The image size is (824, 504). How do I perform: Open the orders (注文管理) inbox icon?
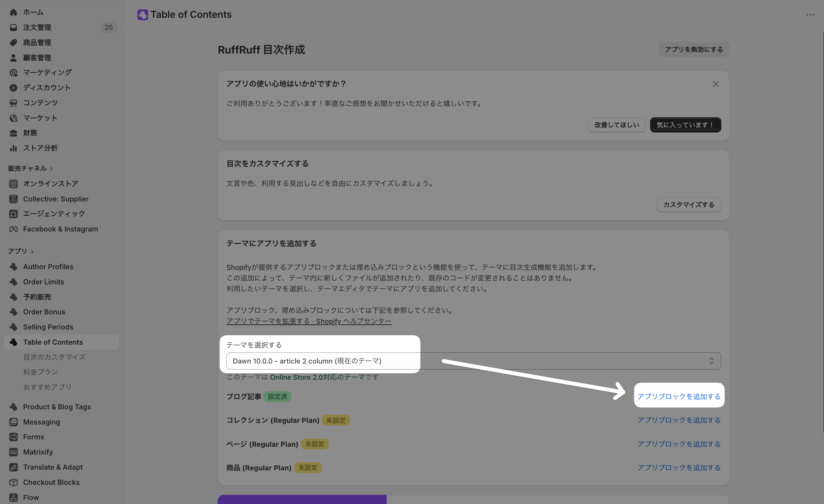(13, 28)
